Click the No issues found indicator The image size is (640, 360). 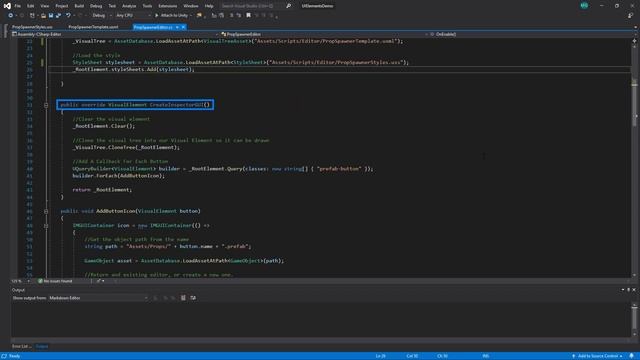[55, 281]
